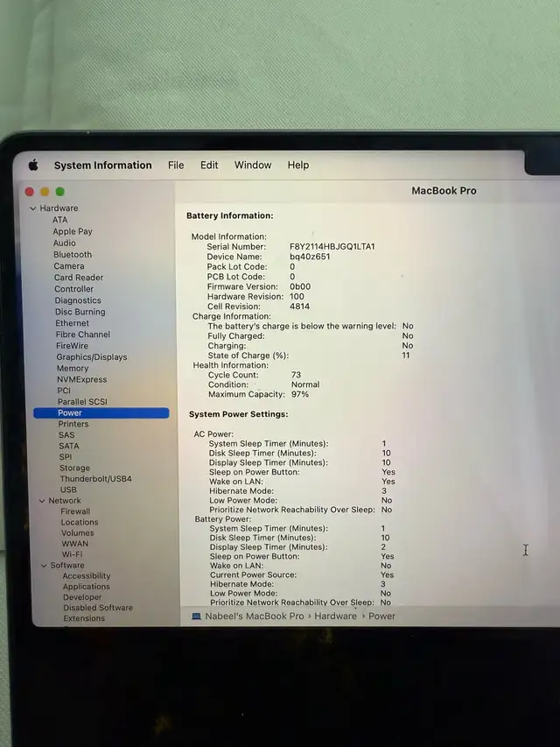Select Camera in the sidebar
The height and width of the screenshot is (747, 560).
pyautogui.click(x=68, y=266)
